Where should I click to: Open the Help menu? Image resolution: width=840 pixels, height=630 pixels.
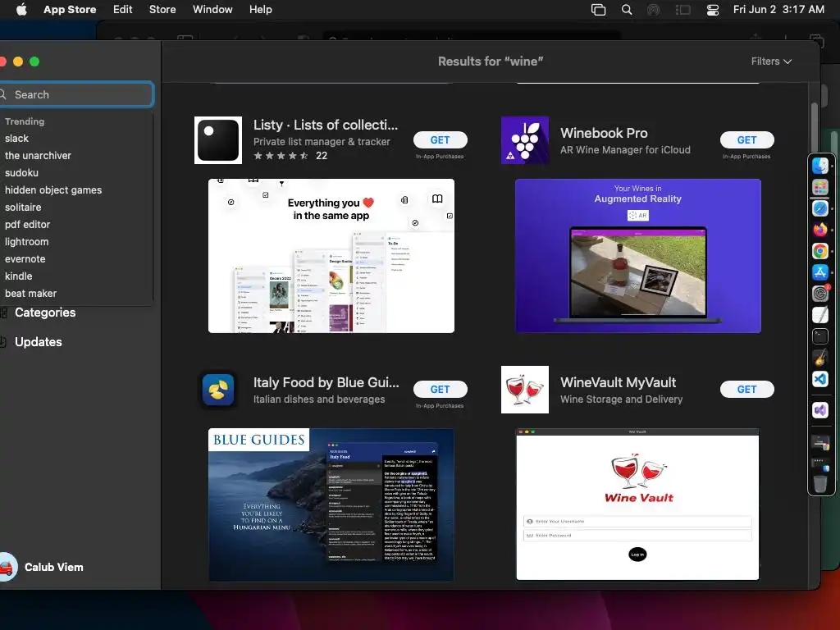point(260,10)
